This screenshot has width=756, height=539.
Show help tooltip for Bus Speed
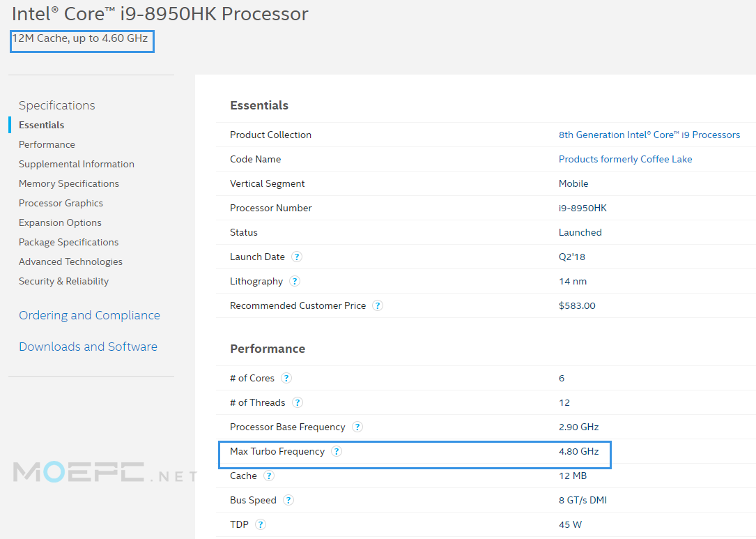point(288,500)
